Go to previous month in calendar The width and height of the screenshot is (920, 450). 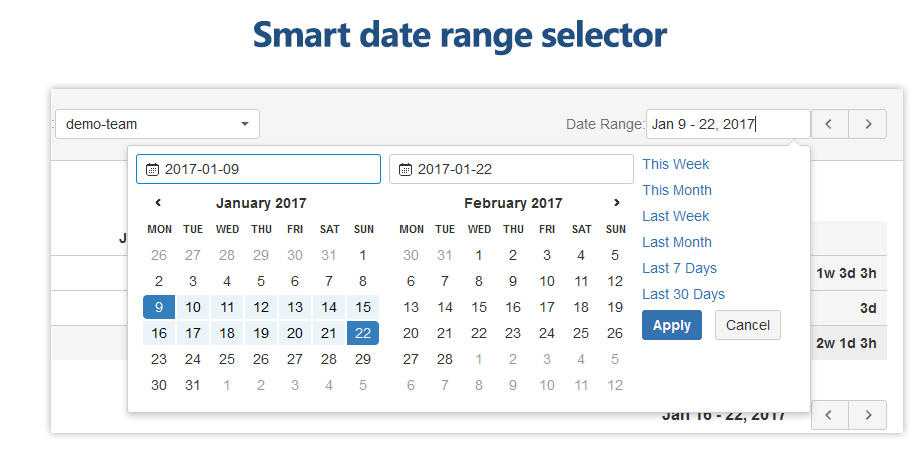158,203
